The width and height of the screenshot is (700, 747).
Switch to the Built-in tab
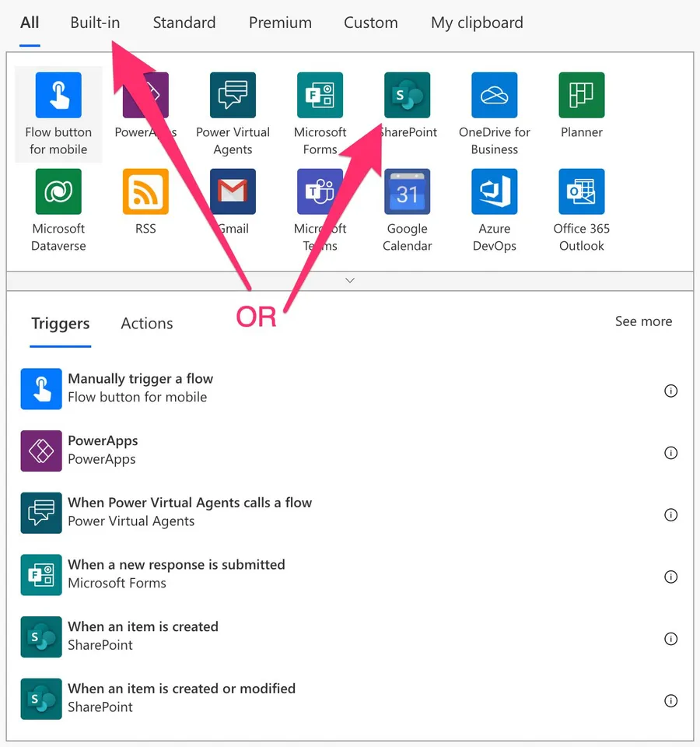coord(95,23)
